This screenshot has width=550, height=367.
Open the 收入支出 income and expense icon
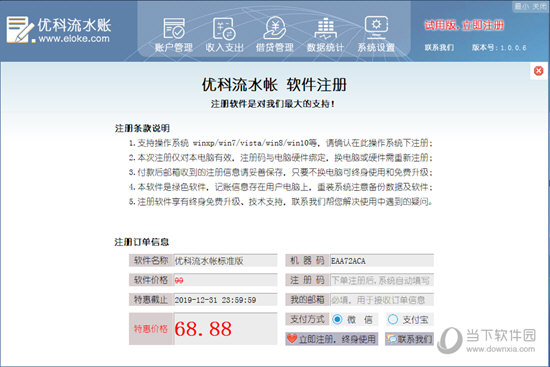coord(224,35)
